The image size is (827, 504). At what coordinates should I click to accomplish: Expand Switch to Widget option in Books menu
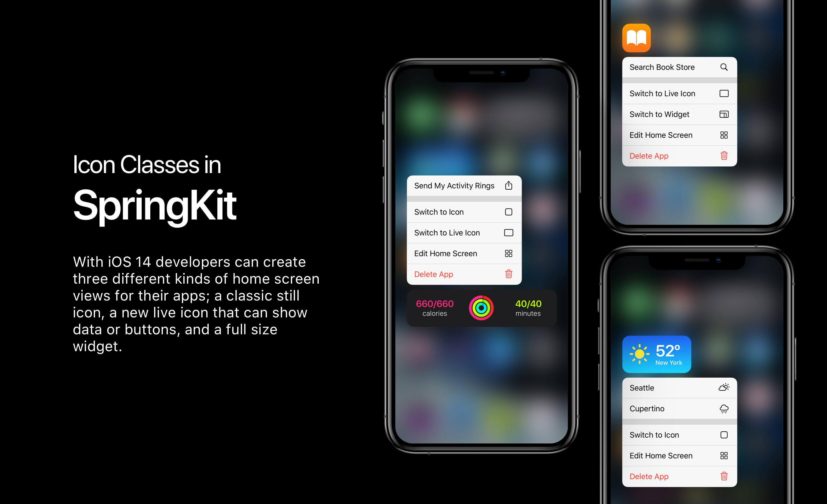[x=677, y=115]
